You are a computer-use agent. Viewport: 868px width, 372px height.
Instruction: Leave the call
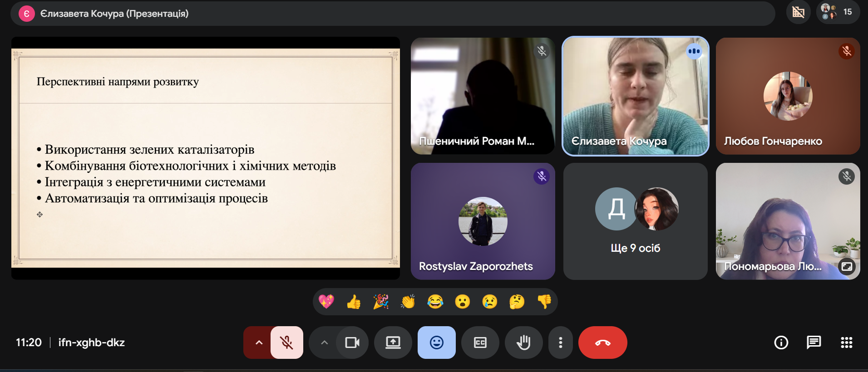click(x=602, y=343)
